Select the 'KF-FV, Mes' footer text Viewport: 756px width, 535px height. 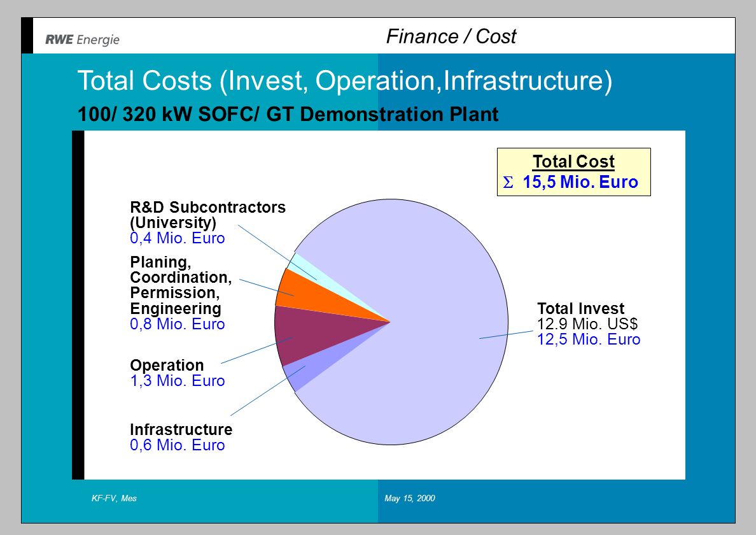coord(115,498)
